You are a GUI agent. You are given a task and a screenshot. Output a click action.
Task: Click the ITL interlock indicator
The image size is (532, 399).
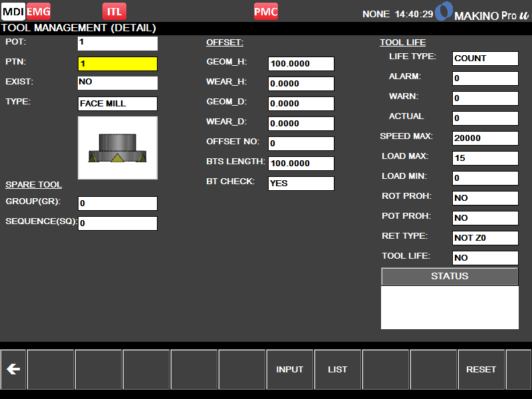(x=114, y=11)
